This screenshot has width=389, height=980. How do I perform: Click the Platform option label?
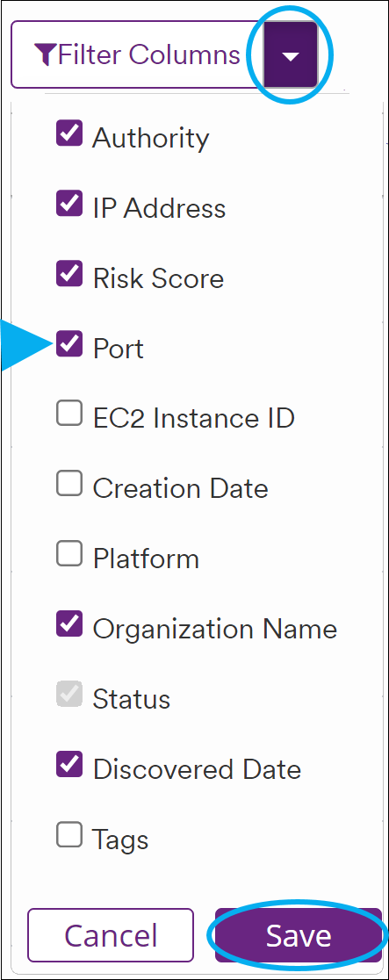pos(147,558)
